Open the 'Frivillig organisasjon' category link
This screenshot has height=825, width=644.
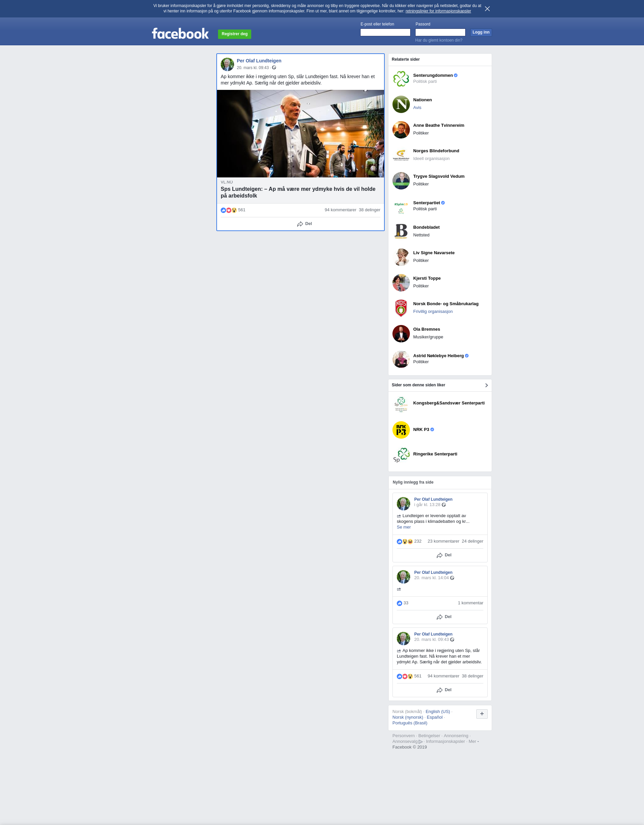432,312
